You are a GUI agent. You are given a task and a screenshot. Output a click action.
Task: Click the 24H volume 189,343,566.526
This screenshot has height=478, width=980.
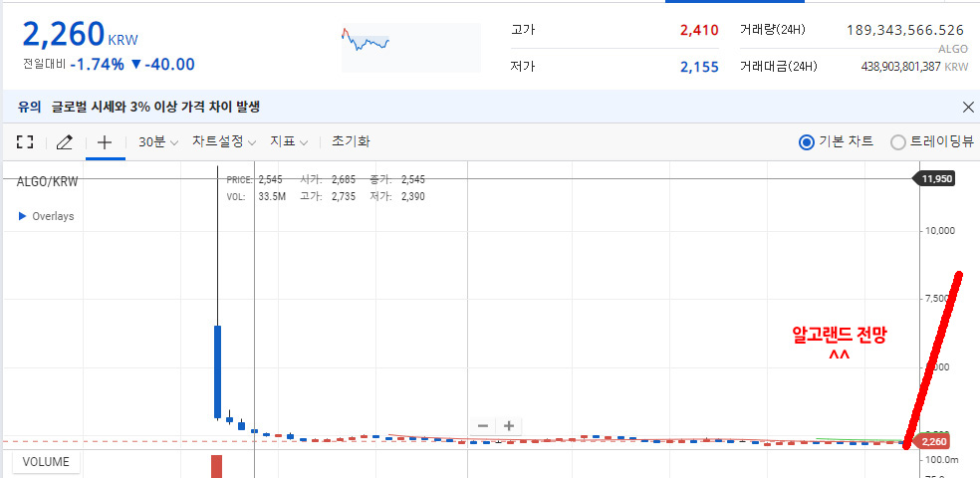point(905,29)
